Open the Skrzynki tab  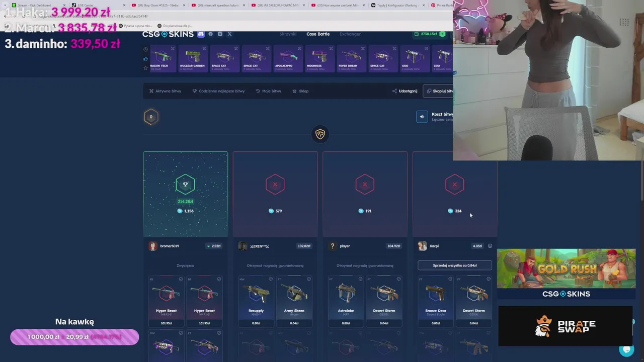point(288,34)
